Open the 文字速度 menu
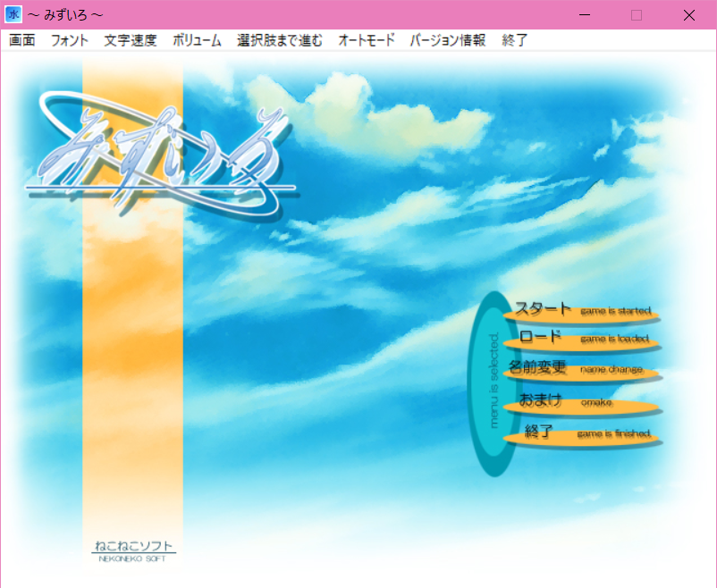The height and width of the screenshot is (588, 717). click(131, 41)
